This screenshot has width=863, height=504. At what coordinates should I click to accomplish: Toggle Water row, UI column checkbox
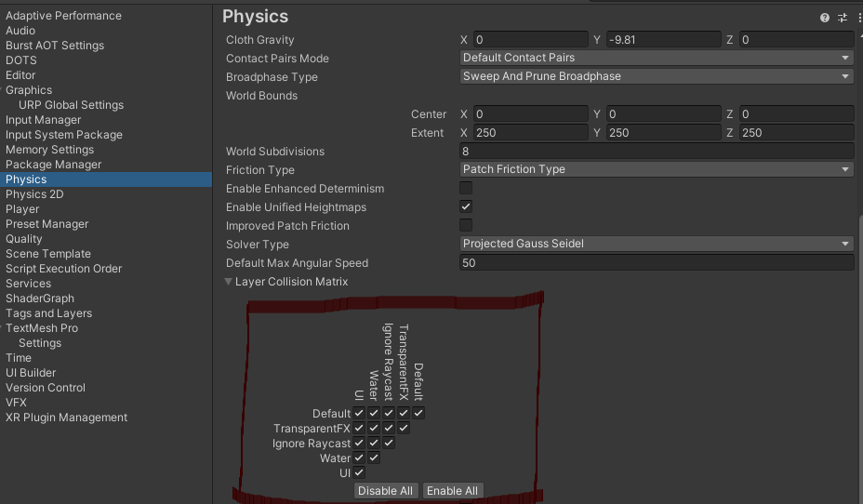[359, 458]
